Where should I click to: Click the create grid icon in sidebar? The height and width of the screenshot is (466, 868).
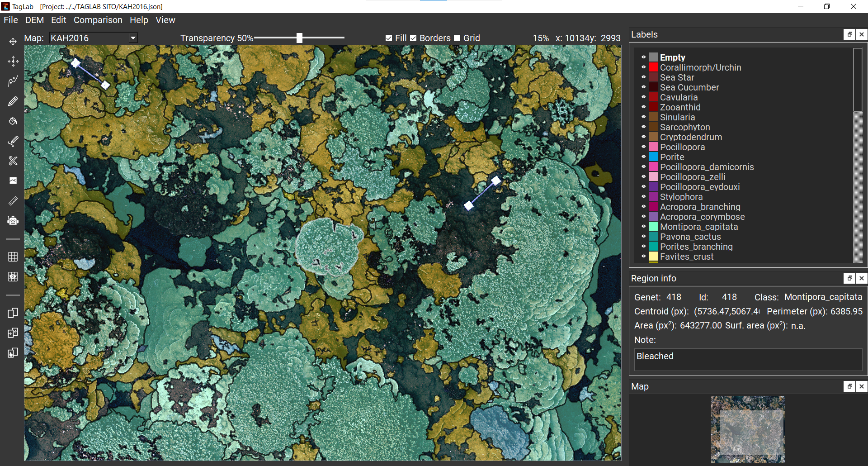pos(13,257)
